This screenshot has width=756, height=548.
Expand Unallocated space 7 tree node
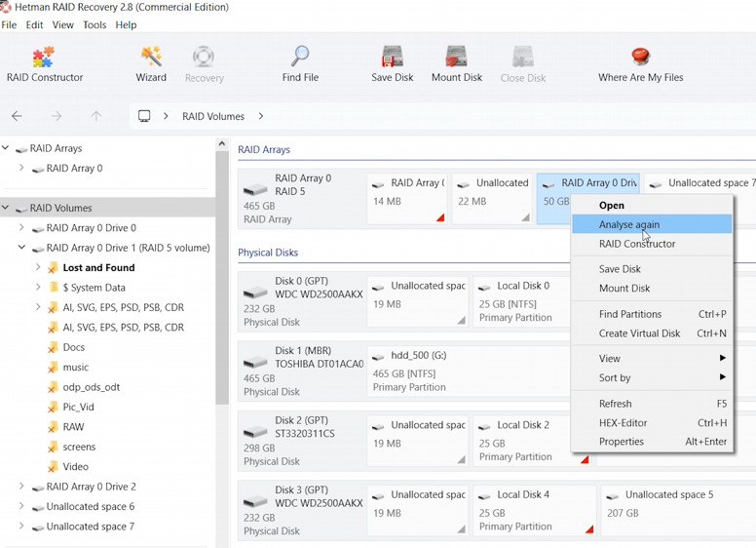click(x=21, y=526)
